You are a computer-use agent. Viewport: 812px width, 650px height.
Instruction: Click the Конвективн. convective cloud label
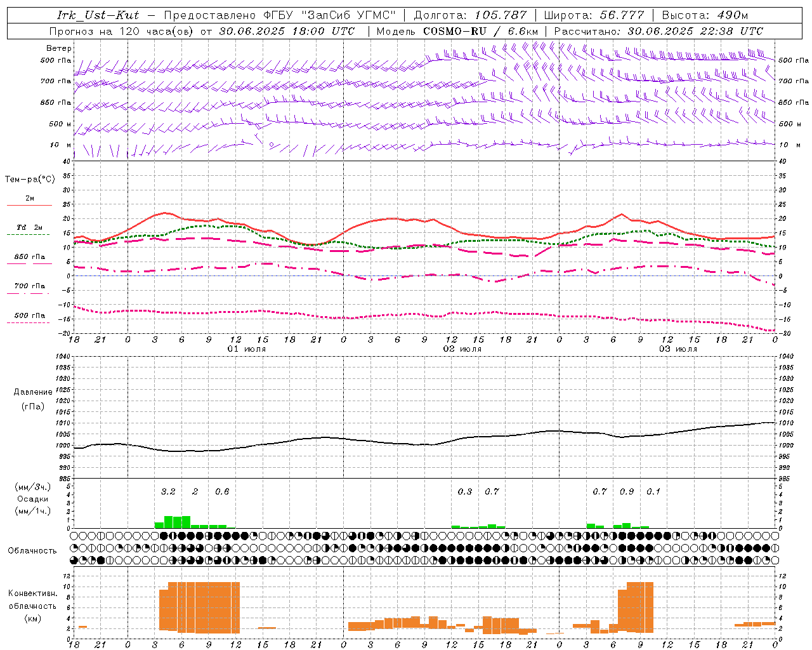click(32, 594)
